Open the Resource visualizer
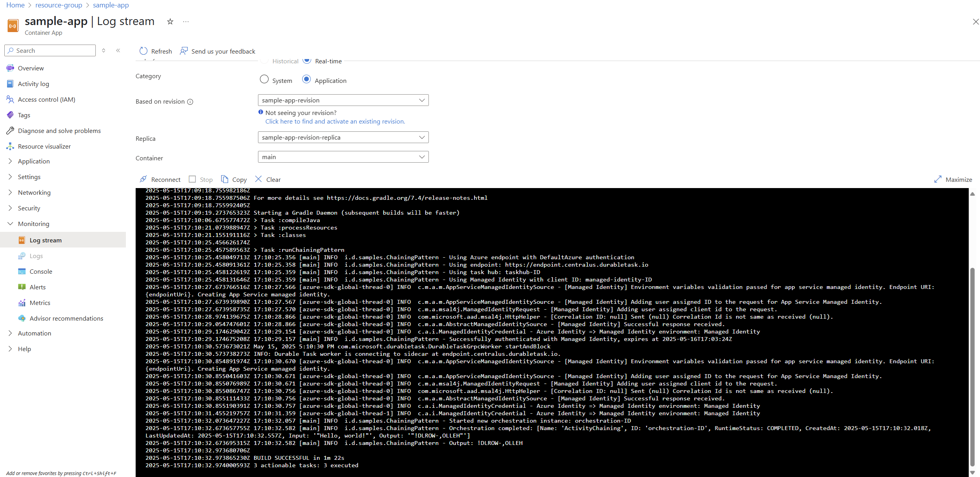 [x=44, y=146]
